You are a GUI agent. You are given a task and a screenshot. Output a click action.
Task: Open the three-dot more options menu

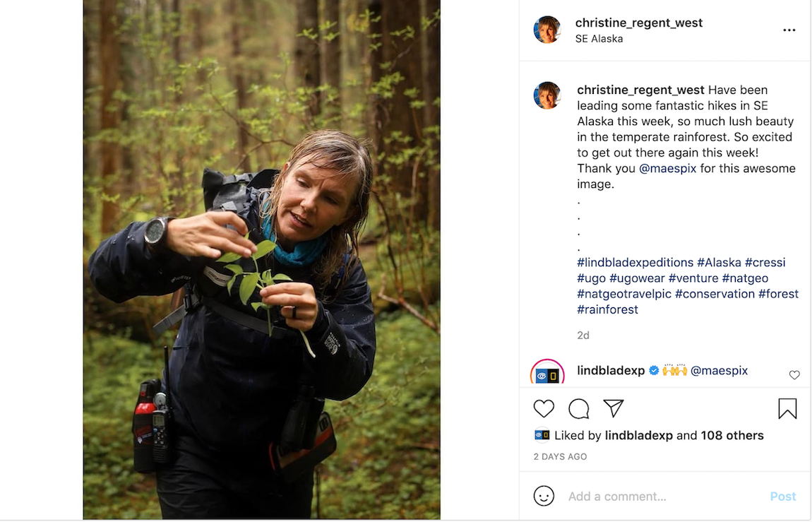pos(789,30)
